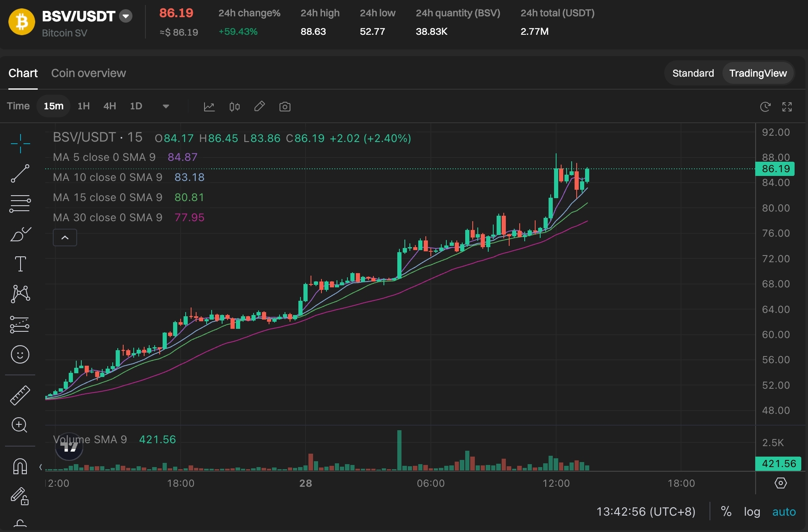The width and height of the screenshot is (808, 532).
Task: Select the 15m timeframe
Action: point(54,106)
